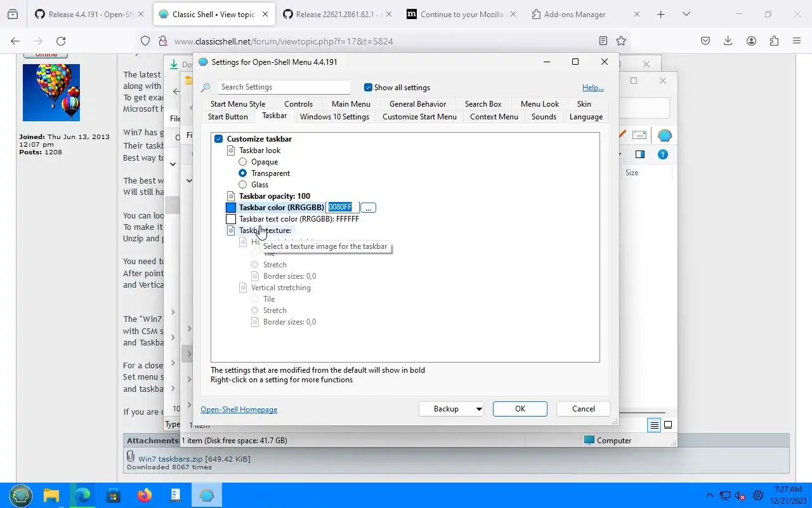Viewport: 812px width, 508px height.
Task: Switch Explorer to details list view
Action: 654,425
